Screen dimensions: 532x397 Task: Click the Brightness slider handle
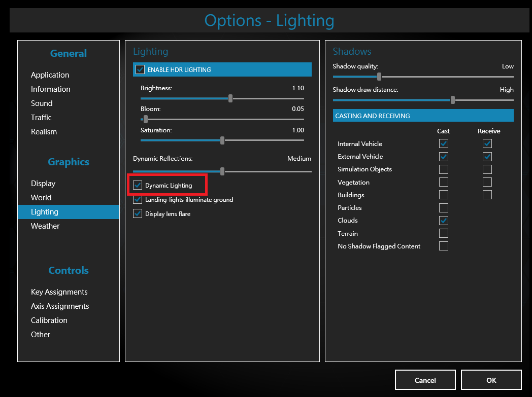tap(230, 98)
